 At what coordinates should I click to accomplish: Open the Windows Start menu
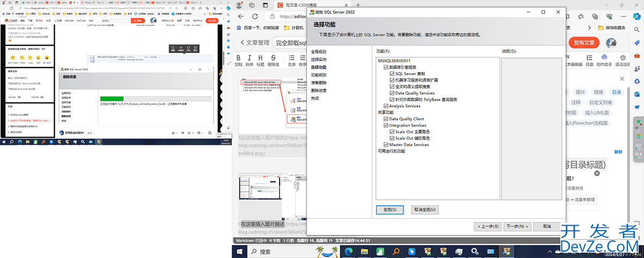[x=239, y=252]
